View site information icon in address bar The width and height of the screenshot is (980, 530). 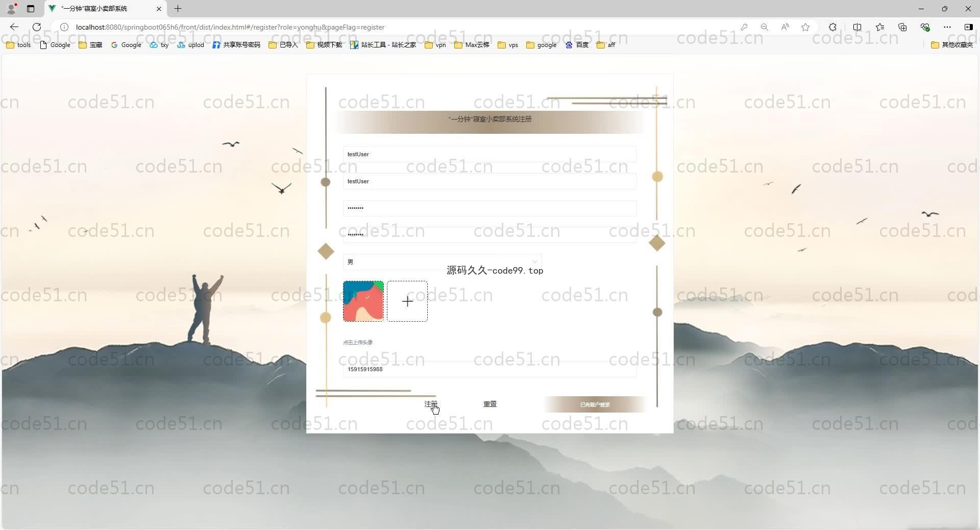point(64,27)
